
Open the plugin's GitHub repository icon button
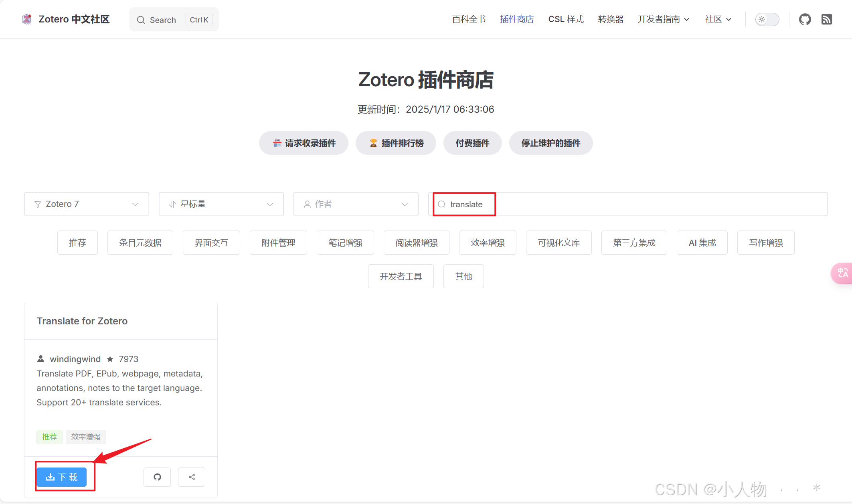[157, 477]
